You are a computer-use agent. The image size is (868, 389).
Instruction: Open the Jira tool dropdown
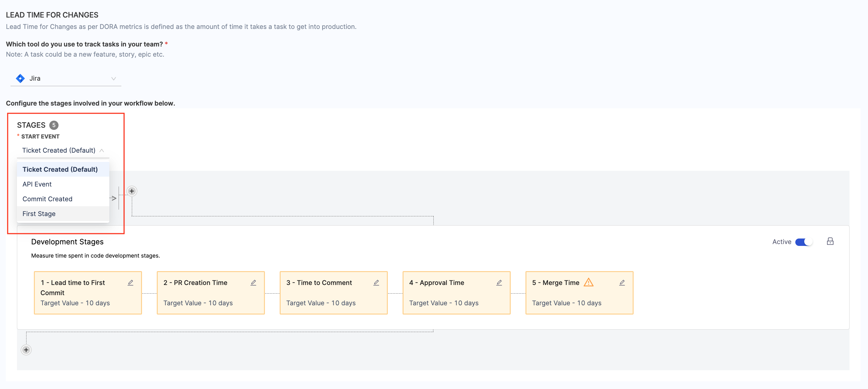66,78
